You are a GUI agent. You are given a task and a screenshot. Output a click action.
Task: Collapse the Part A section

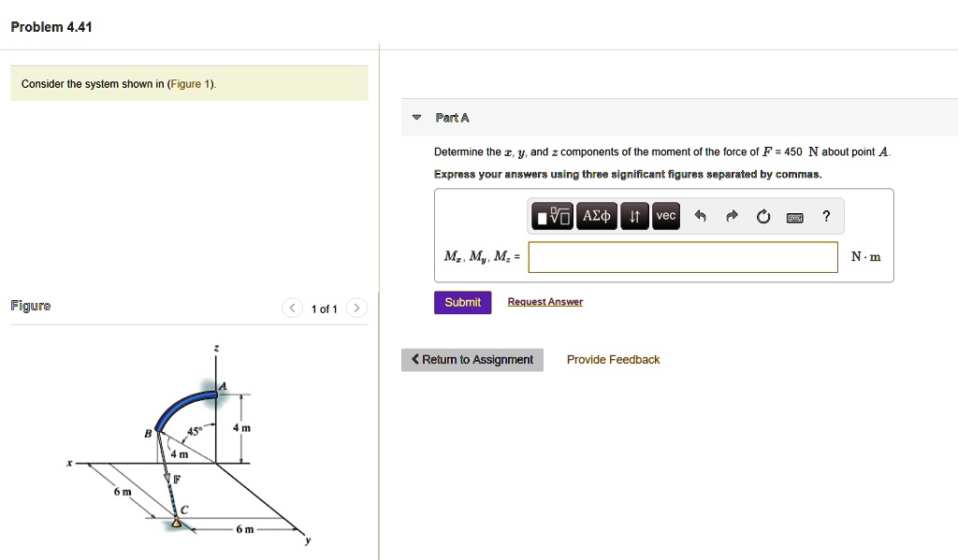tap(415, 118)
